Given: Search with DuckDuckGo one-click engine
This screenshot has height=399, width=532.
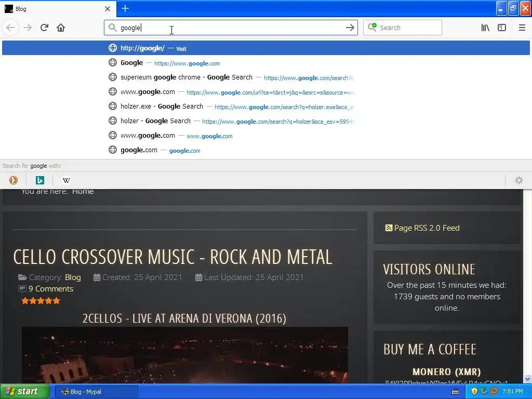Looking at the screenshot, I should pyautogui.click(x=13, y=180).
